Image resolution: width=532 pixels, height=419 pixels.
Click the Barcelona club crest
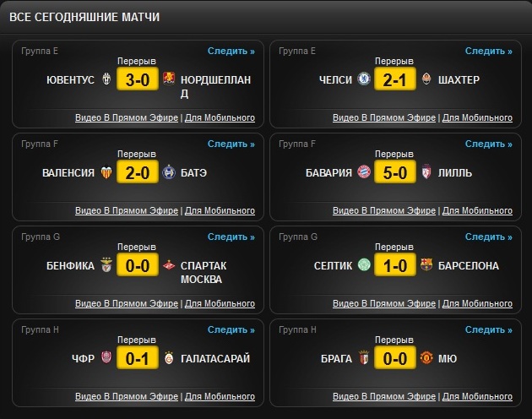[x=426, y=265]
